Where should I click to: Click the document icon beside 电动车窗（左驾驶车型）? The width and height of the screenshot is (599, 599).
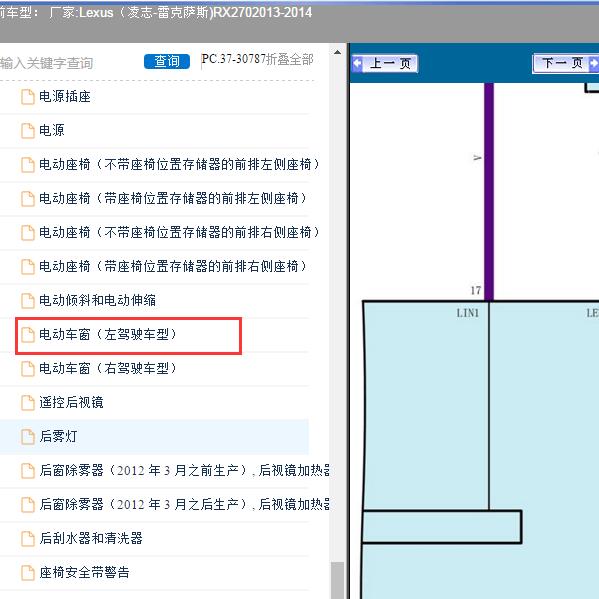pos(28,335)
